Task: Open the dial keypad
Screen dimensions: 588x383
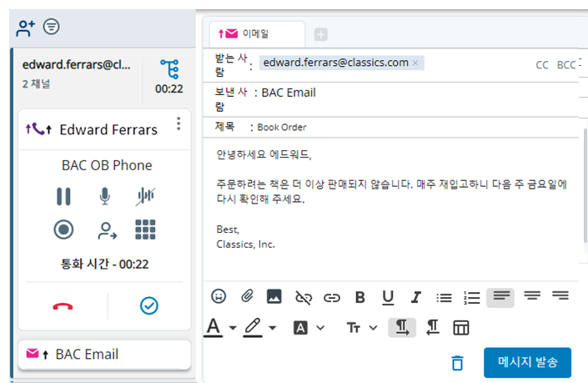Action: [x=145, y=229]
